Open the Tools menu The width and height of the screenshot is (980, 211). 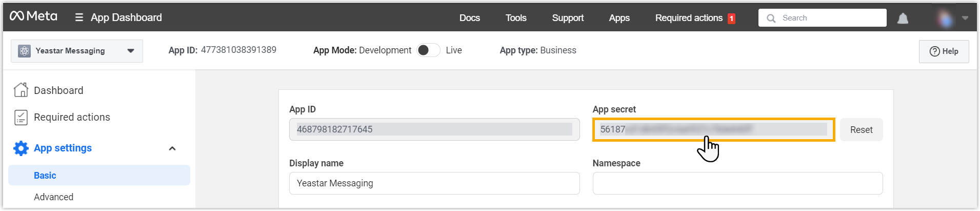515,18
